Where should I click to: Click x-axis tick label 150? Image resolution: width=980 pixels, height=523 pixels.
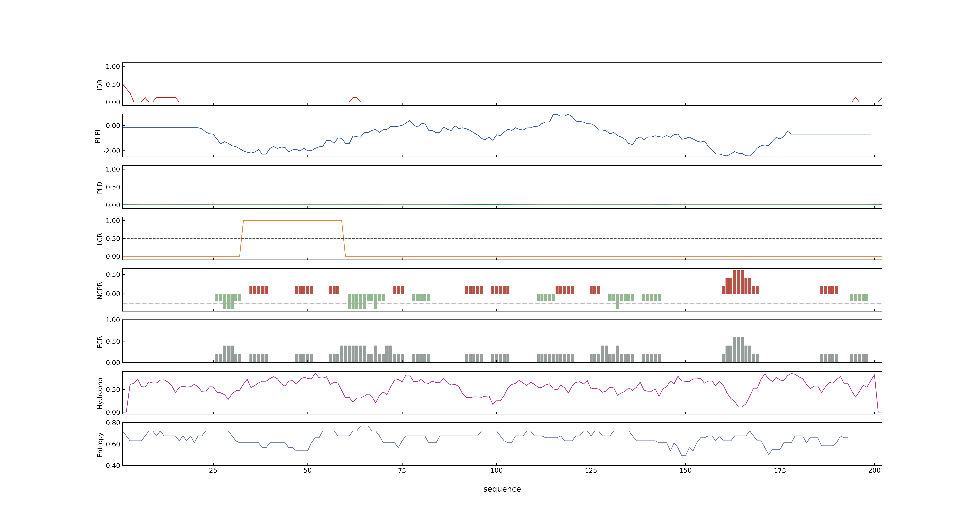pyautogui.click(x=686, y=470)
